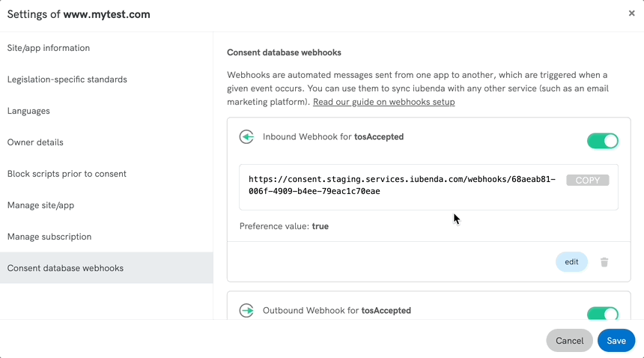
Task: Close the settings dialog with X
Action: 631,13
